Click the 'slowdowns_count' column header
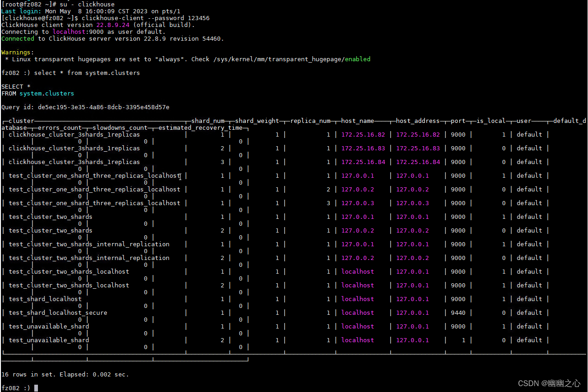The image size is (588, 392). click(120, 127)
